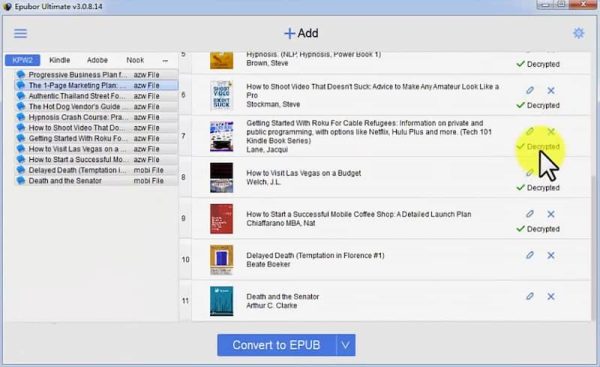
Task: Select Delayed Death mobi file
Action: [96, 170]
